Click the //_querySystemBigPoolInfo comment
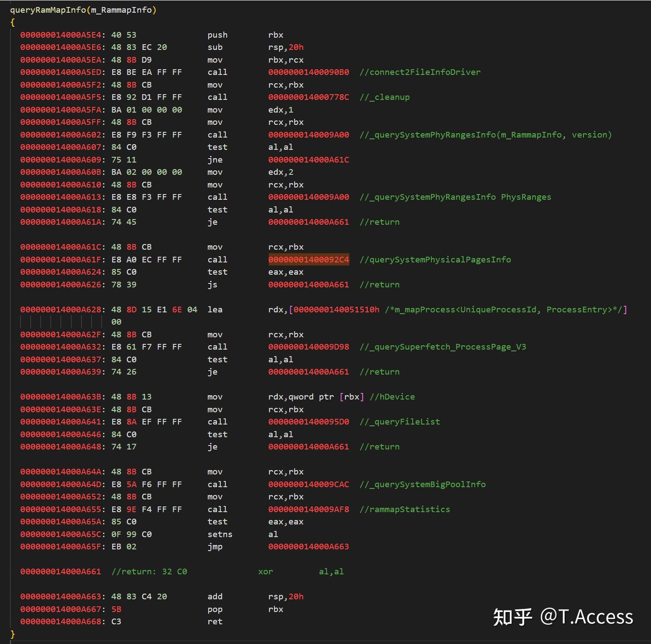Image resolution: width=651 pixels, height=644 pixels. 422,484
